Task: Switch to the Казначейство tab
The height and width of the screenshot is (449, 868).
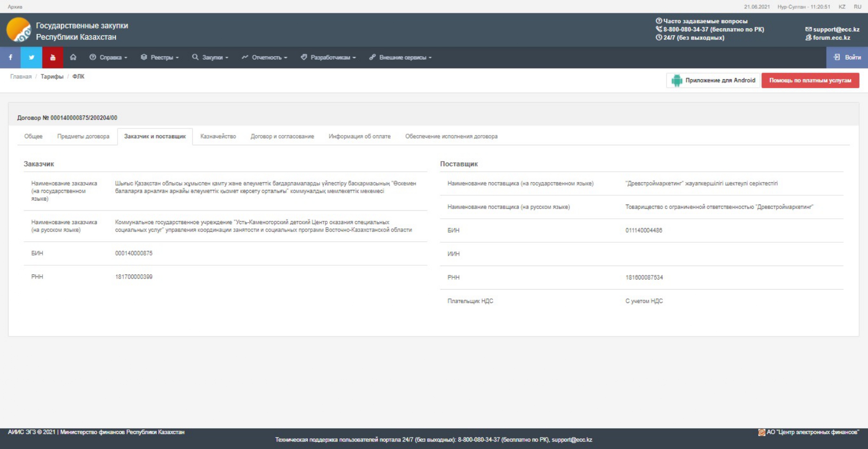Action: pyautogui.click(x=218, y=136)
